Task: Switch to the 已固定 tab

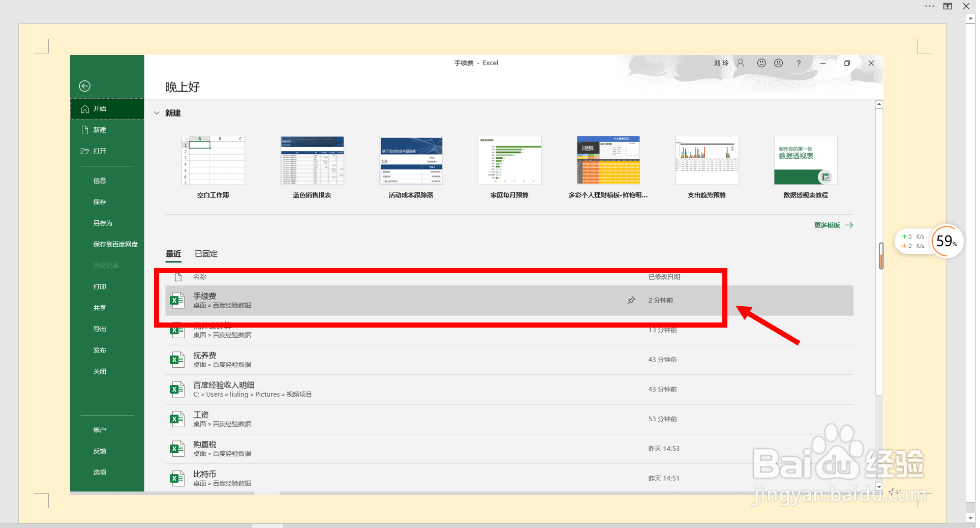Action: (206, 254)
